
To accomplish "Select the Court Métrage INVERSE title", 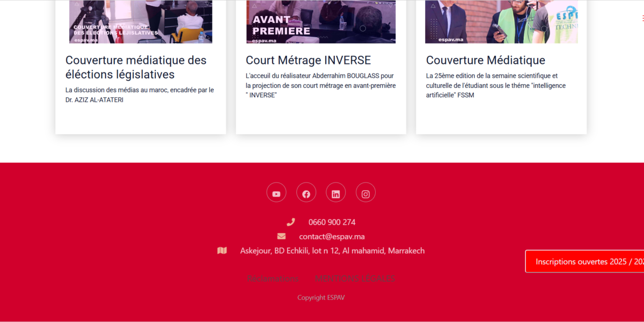I will click(x=308, y=60).
